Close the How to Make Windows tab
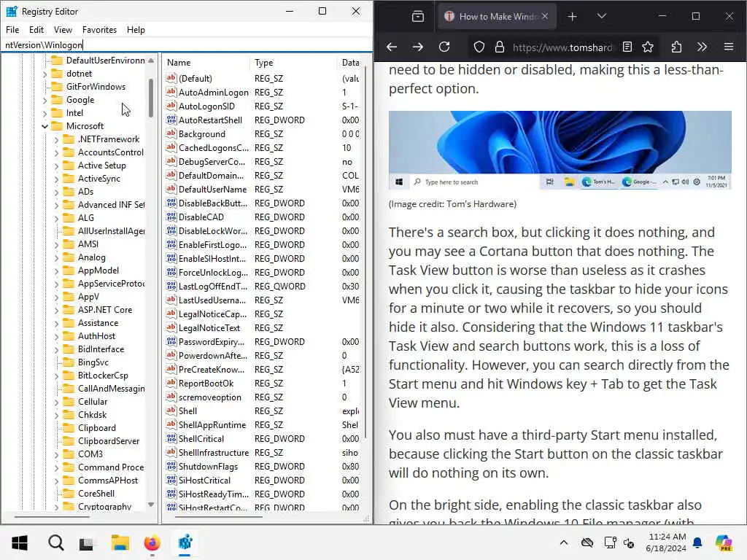The image size is (747, 560). pos(545,16)
